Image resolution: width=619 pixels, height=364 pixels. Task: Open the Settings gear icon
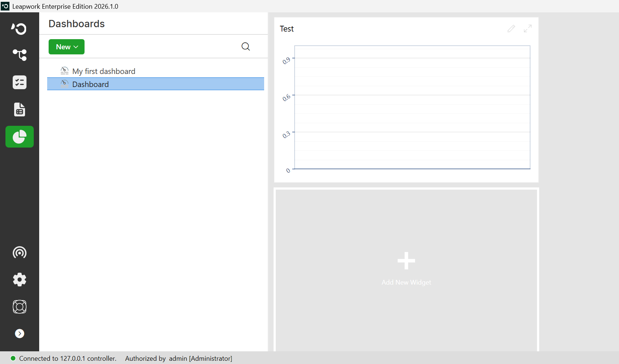point(20,280)
